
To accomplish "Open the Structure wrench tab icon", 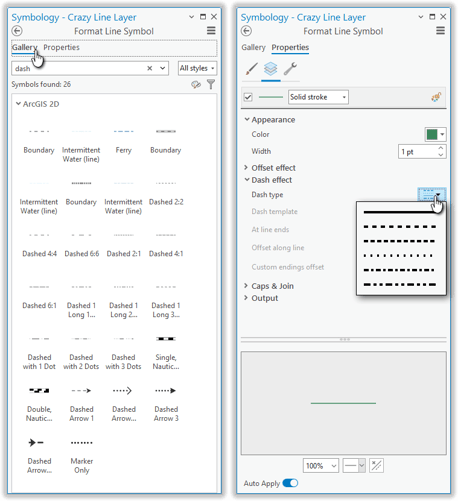I will coord(290,69).
